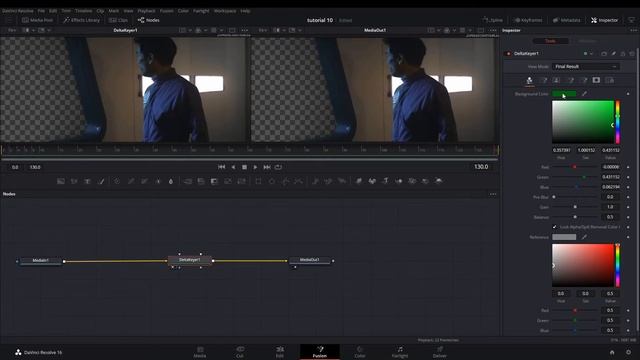Open right viewer options three-dot menu
This screenshot has height=360, width=640.
(493, 30)
